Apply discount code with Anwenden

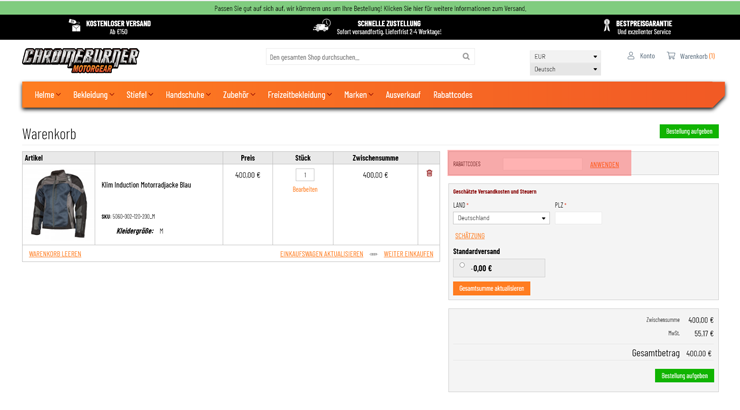[604, 165]
